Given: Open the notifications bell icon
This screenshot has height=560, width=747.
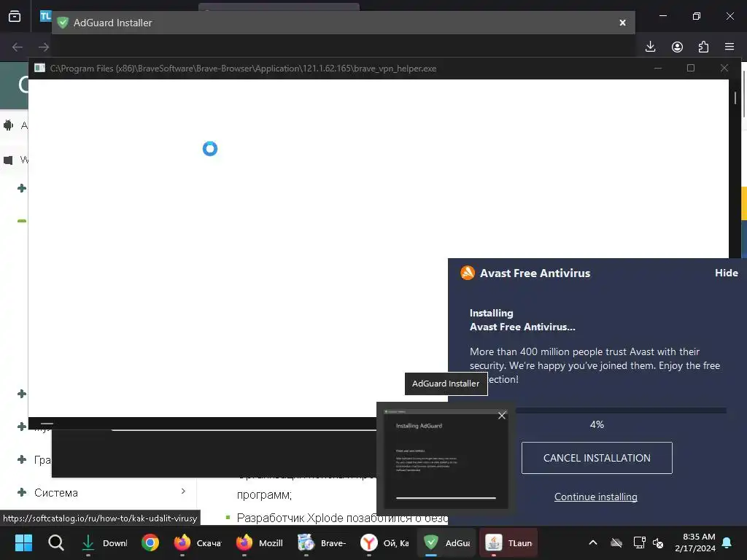Looking at the screenshot, I should coord(727,542).
